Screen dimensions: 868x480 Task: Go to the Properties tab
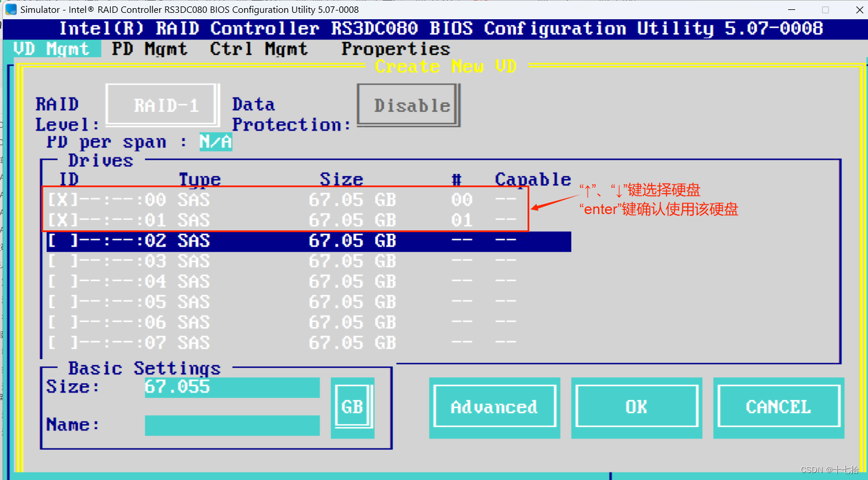point(396,49)
